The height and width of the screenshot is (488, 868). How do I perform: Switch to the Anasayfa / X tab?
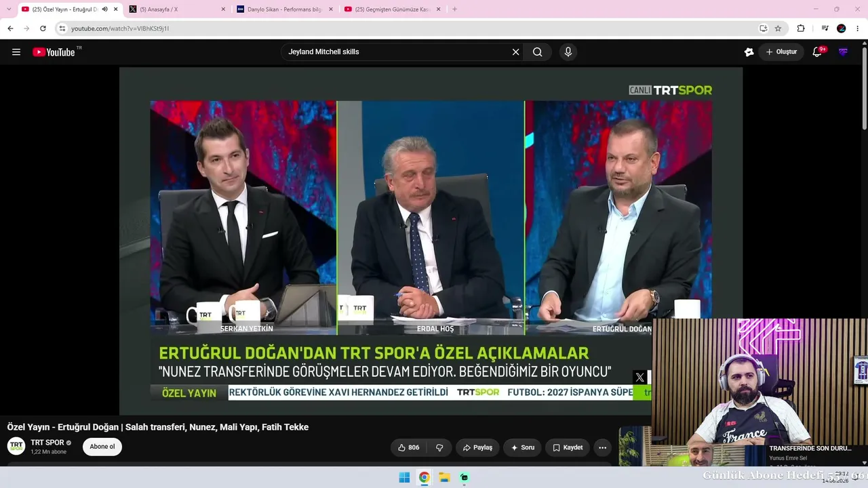pos(176,9)
